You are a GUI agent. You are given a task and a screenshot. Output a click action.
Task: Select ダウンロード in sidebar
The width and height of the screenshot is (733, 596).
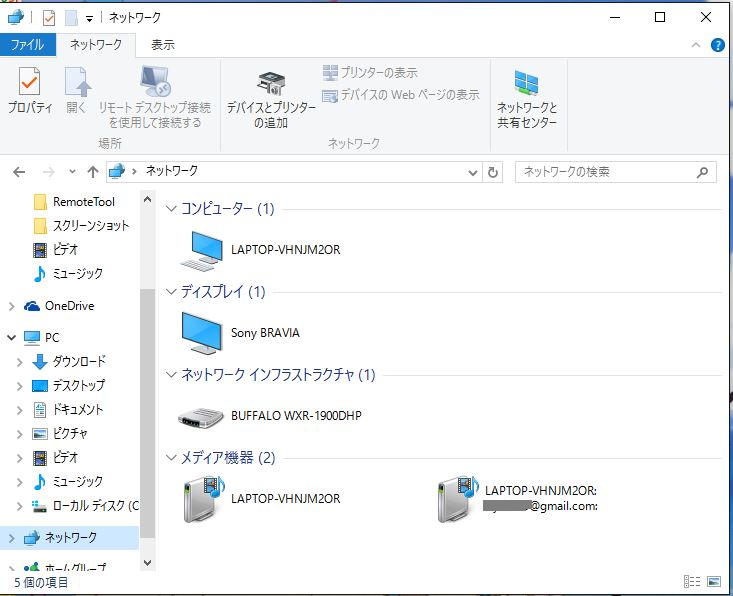(69, 361)
